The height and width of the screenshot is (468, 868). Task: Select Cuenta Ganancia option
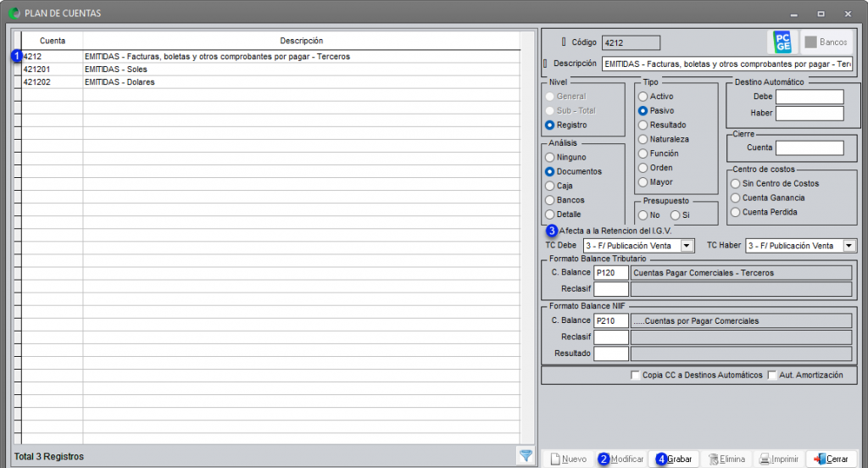735,198
